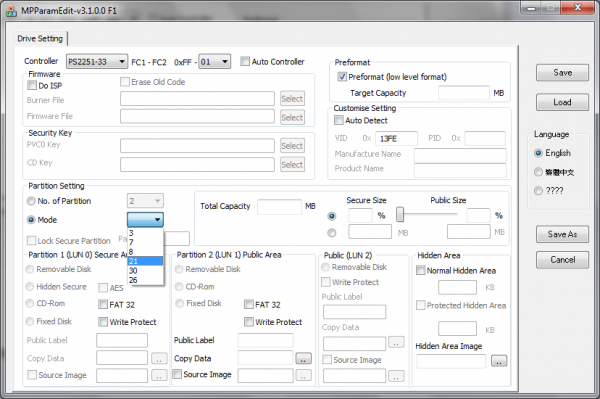Browse for Hidden Area Image file
Viewport: 600px width, 399px height.
[x=499, y=361]
